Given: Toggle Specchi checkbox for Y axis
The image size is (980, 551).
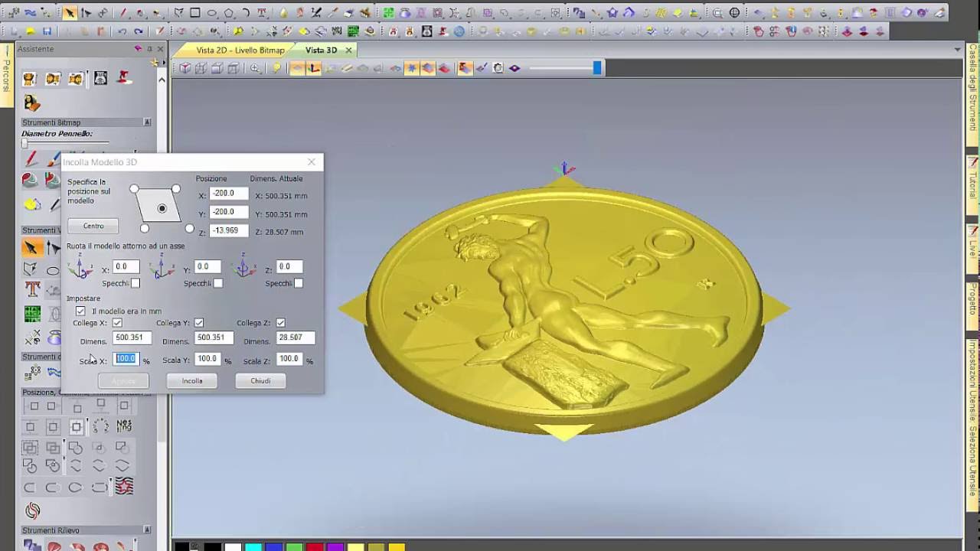Looking at the screenshot, I should point(218,283).
